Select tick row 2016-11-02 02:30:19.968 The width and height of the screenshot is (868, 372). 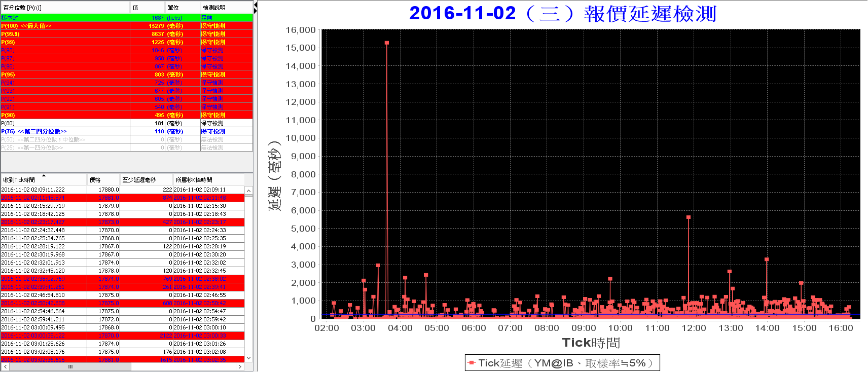[x=123, y=254]
